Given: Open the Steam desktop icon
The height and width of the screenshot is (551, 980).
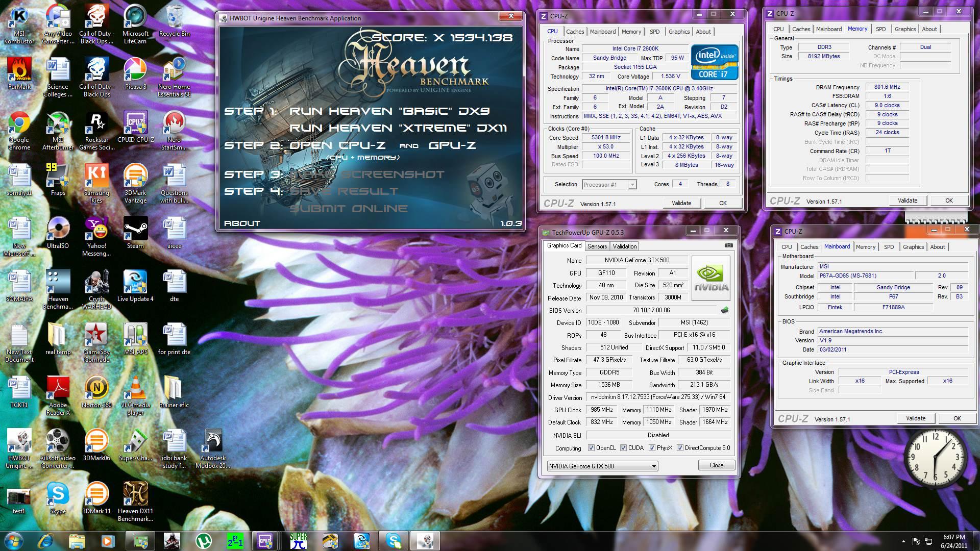Looking at the screenshot, I should [x=135, y=233].
